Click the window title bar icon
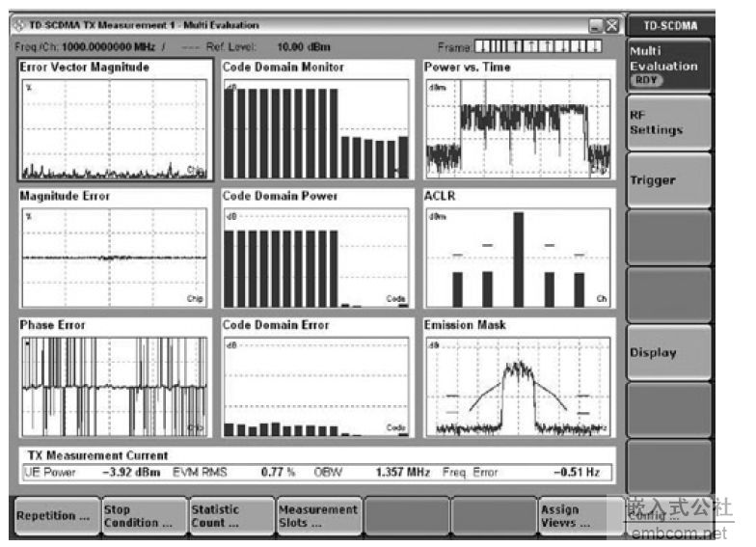The image size is (756, 547). [19, 25]
